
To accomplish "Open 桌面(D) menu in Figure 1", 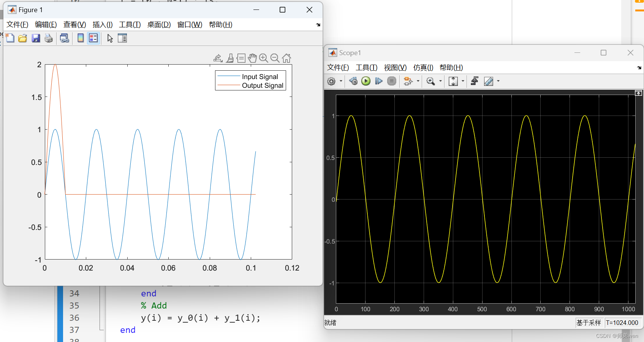I will (159, 25).
